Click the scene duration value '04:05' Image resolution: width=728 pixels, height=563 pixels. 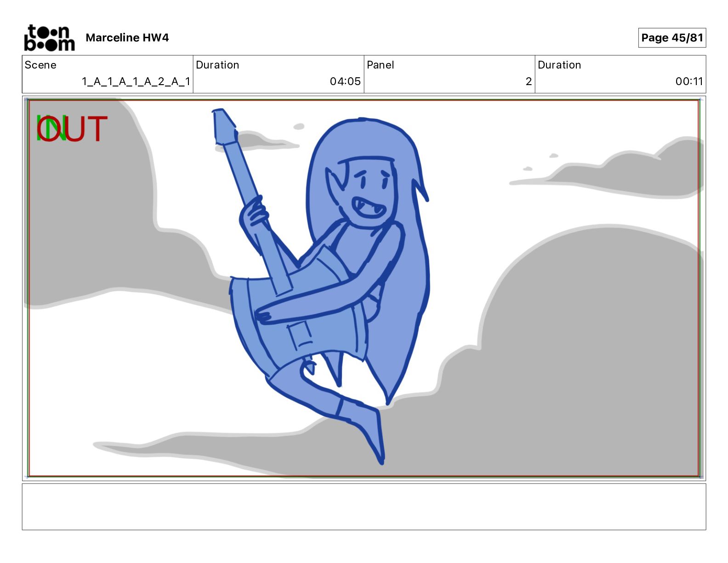click(x=345, y=81)
